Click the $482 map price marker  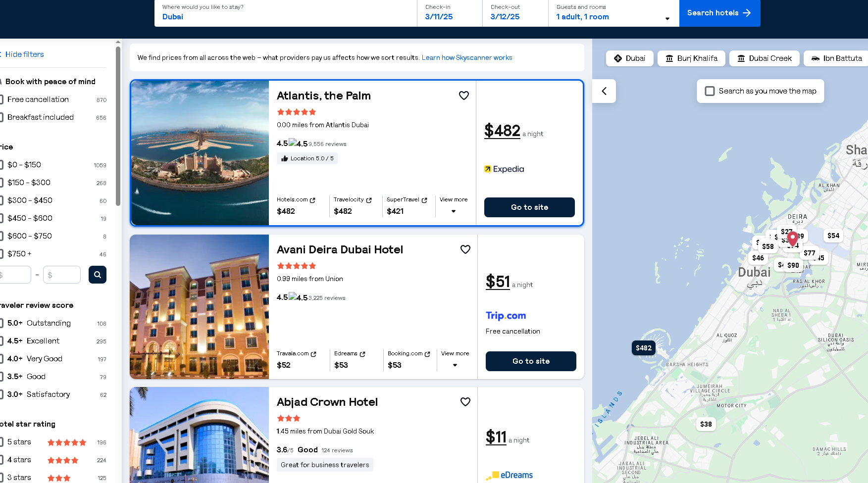[643, 348]
